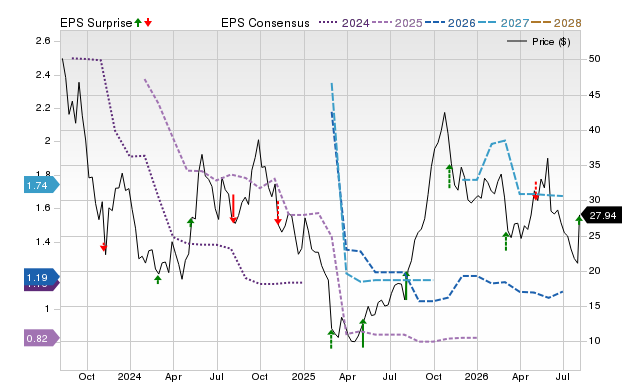Select the solid red arrow near August 2024

point(233,209)
